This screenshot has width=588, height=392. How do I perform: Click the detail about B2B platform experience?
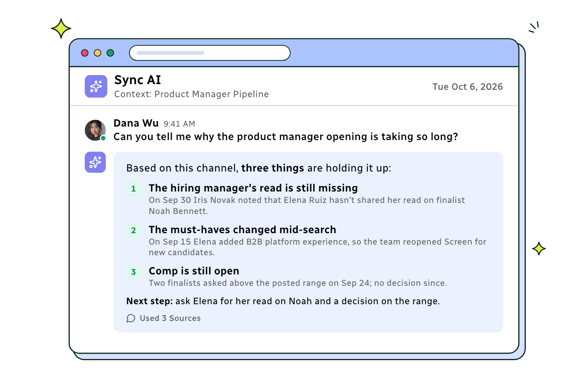(317, 247)
